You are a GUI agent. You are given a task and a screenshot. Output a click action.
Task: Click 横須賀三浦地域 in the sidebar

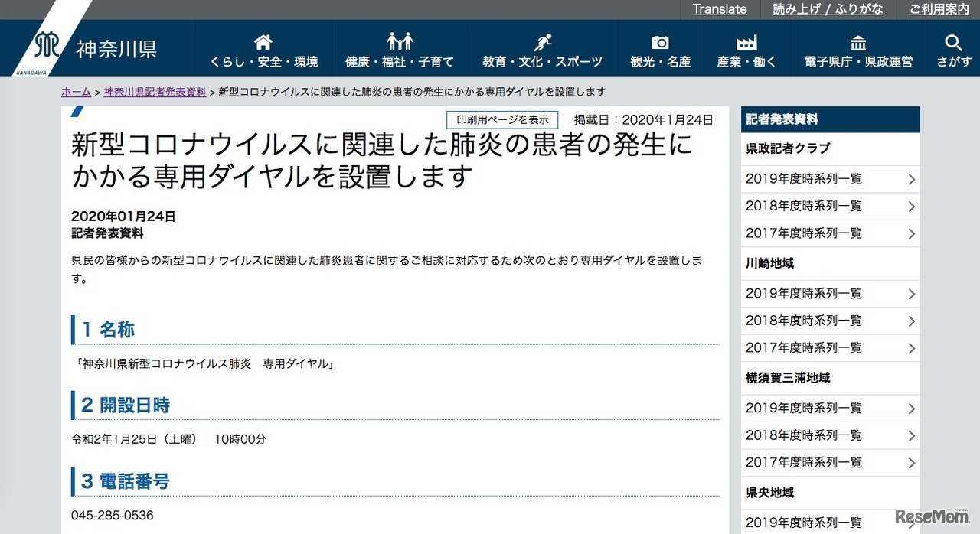point(786,378)
